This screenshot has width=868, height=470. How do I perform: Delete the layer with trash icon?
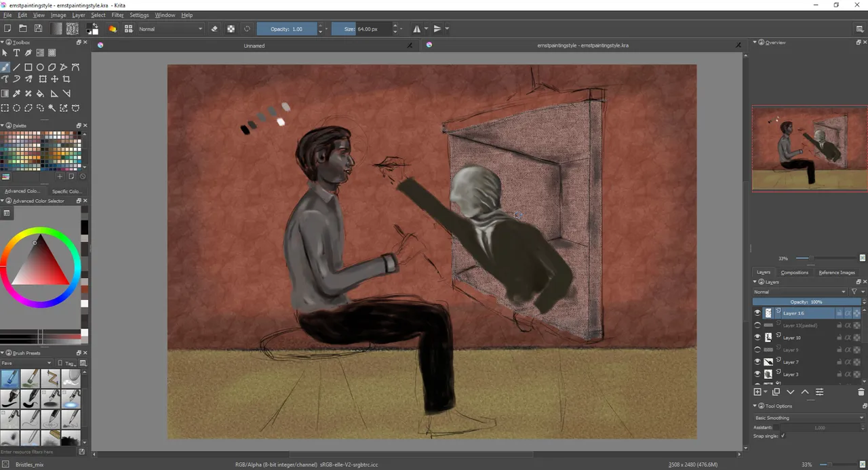pyautogui.click(x=861, y=392)
